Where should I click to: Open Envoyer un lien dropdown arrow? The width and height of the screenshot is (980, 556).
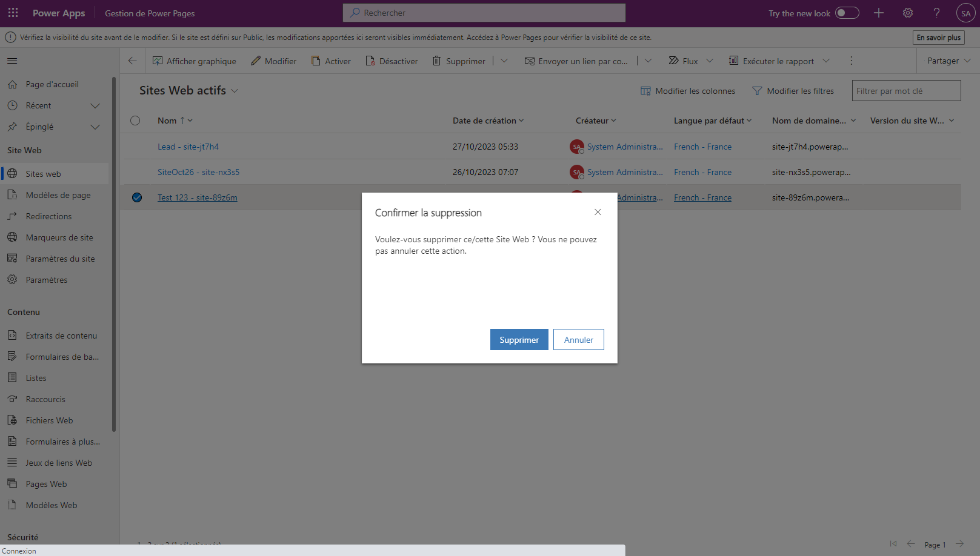point(648,61)
